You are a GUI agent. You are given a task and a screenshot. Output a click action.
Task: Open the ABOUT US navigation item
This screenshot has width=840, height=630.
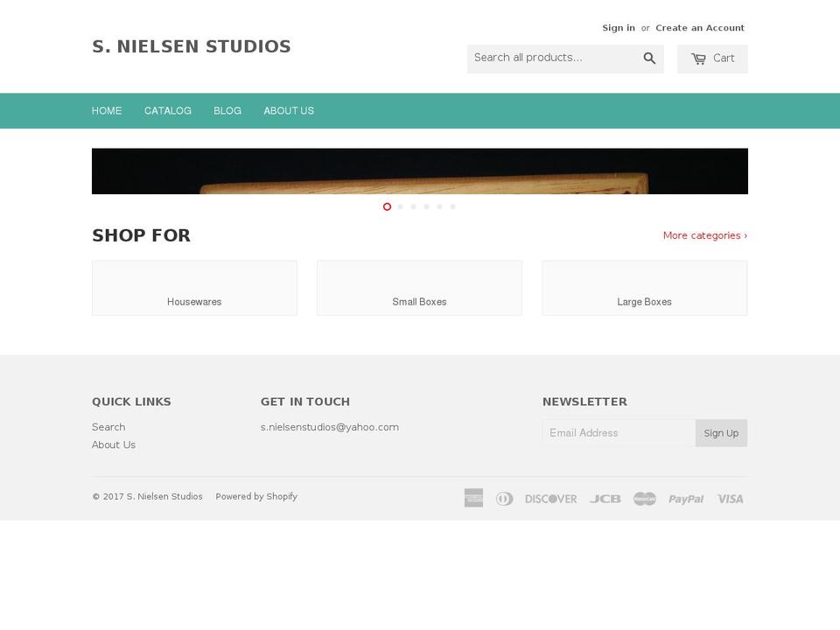[x=289, y=110]
